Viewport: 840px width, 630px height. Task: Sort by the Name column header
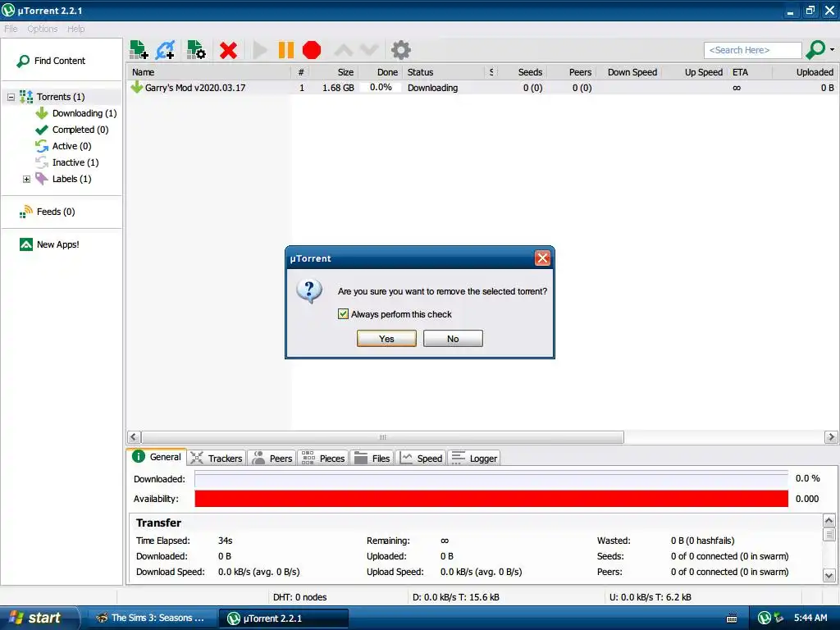tap(209, 72)
